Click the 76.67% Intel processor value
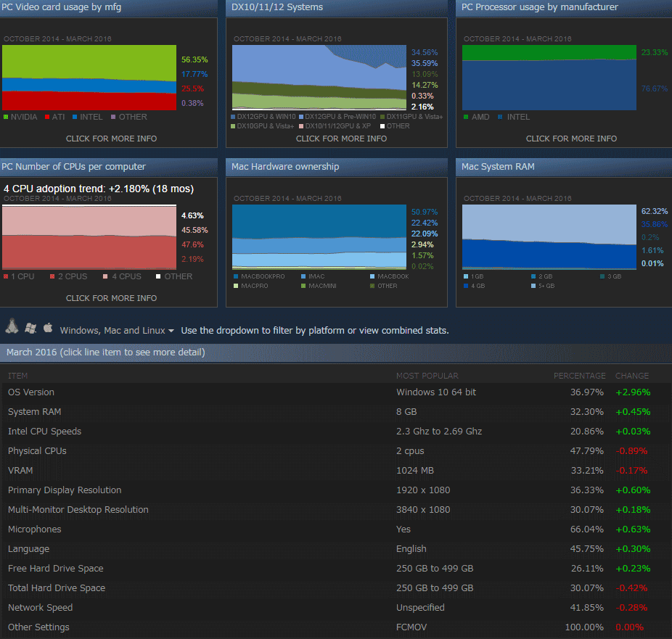This screenshot has height=639, width=672. coord(655,88)
